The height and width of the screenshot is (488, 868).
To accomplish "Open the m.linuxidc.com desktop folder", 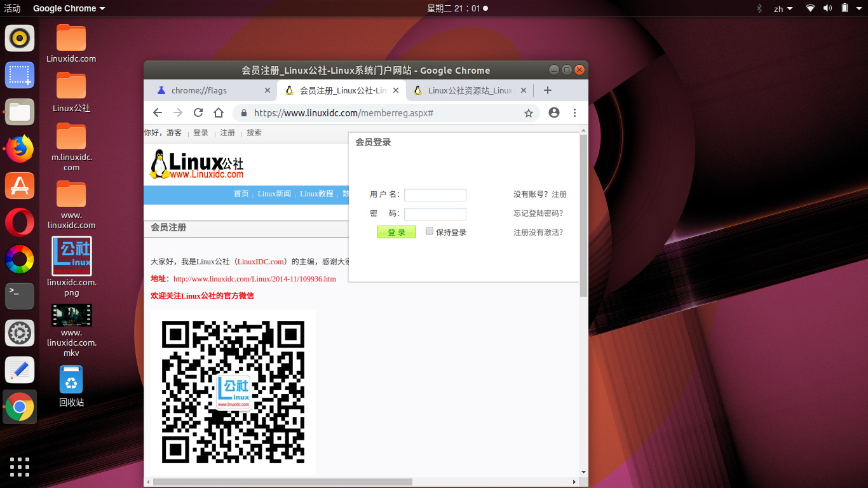I will (x=71, y=147).
